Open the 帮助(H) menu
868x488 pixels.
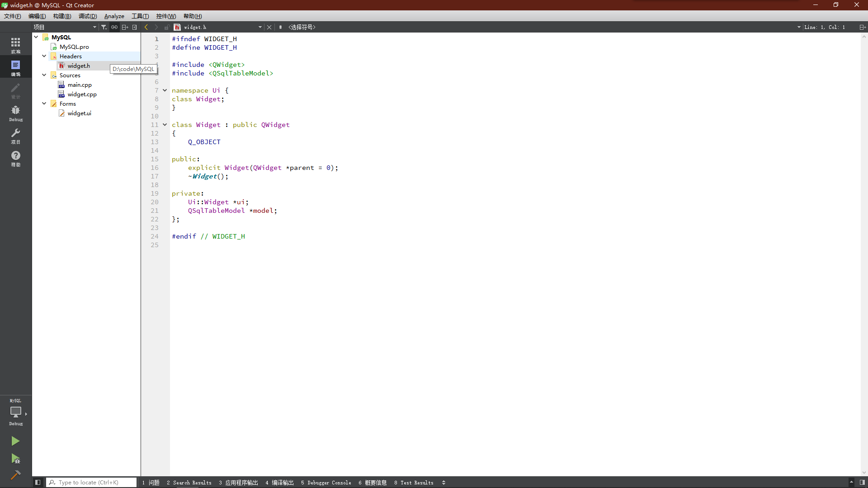click(193, 16)
